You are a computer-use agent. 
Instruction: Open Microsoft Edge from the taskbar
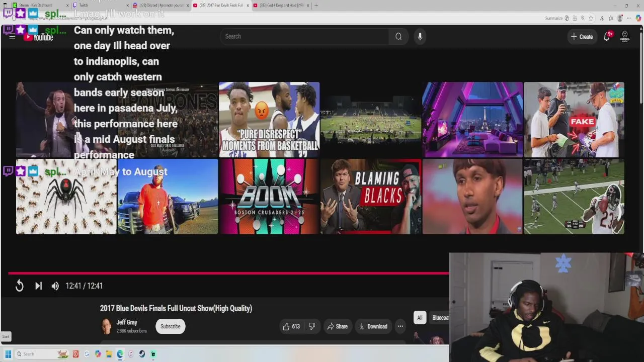[120, 354]
